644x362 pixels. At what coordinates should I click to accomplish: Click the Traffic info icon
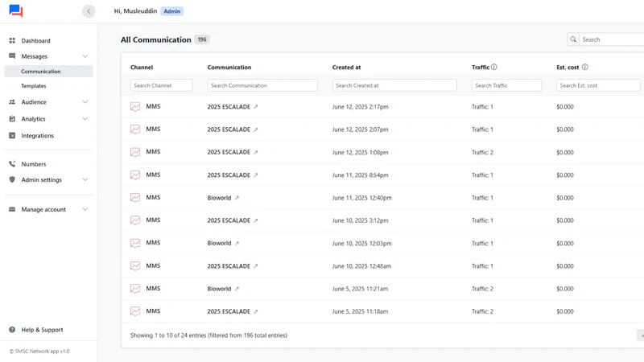pyautogui.click(x=494, y=67)
